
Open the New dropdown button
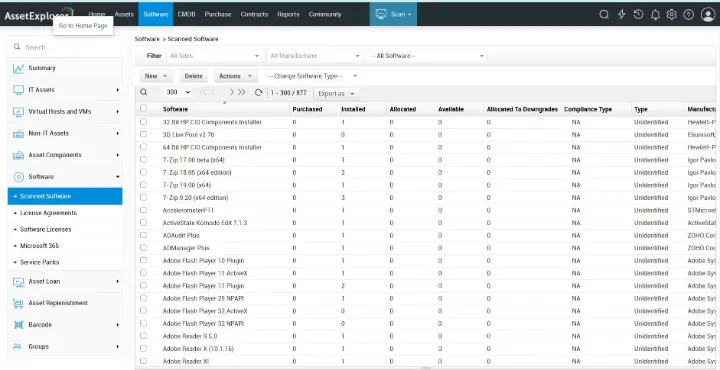[x=156, y=76]
